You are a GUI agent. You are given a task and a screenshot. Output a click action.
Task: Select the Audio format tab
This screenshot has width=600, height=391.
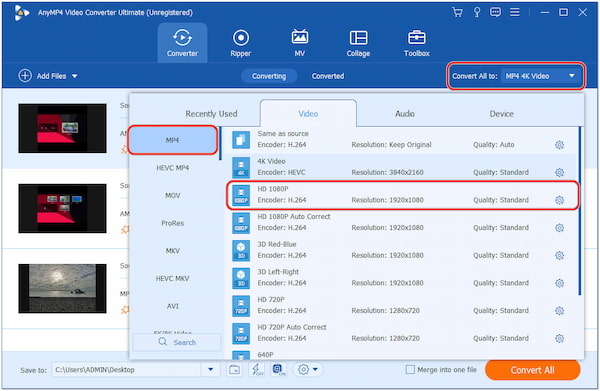(405, 114)
